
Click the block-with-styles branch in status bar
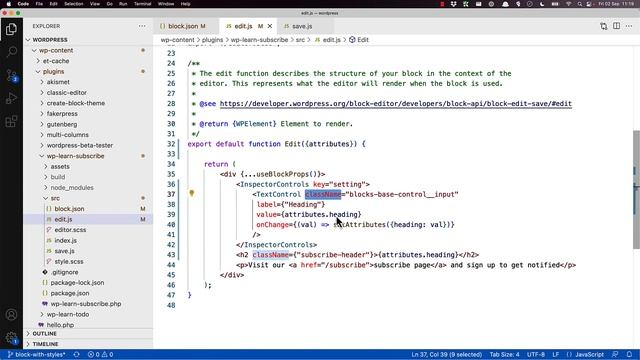coord(36,354)
